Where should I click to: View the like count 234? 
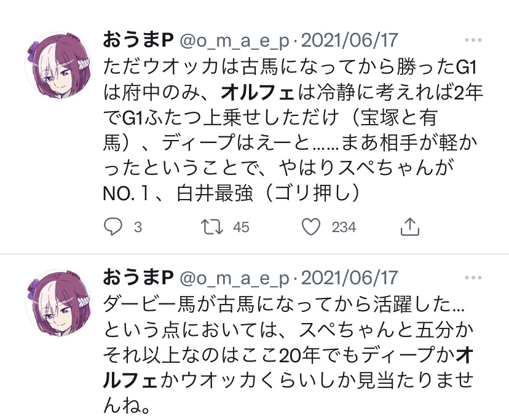(x=344, y=227)
